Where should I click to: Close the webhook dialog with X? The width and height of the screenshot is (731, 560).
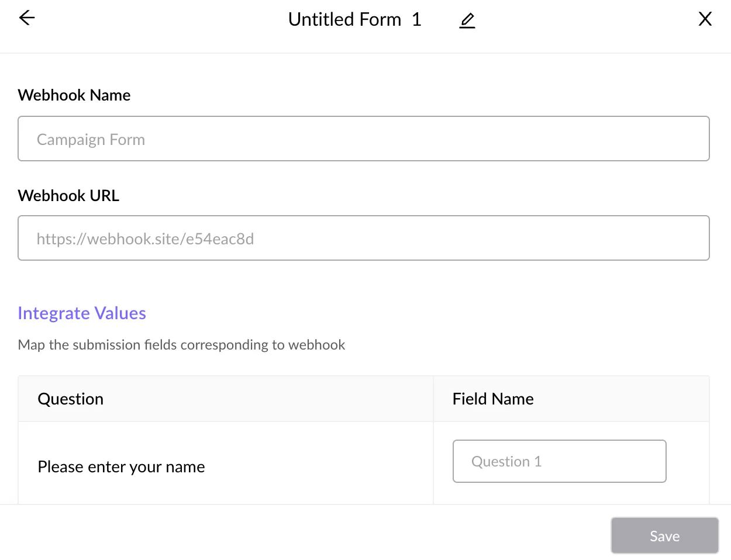(x=705, y=19)
